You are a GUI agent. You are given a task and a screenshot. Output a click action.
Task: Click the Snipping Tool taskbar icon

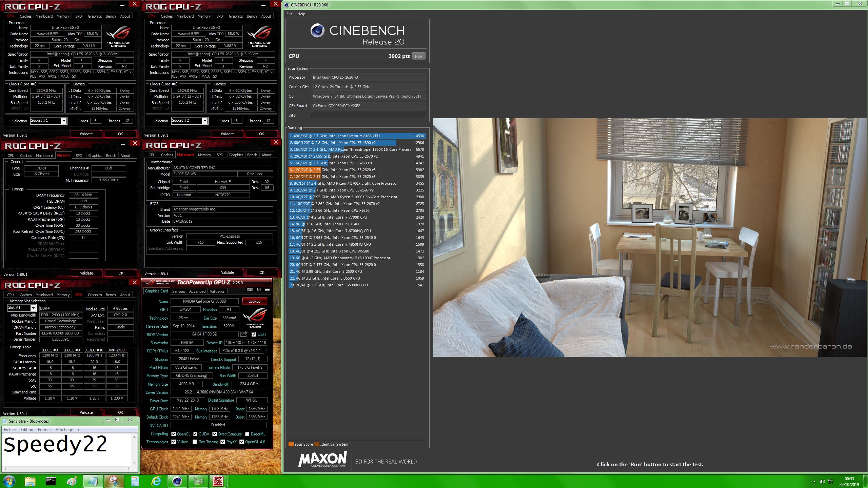point(114,481)
